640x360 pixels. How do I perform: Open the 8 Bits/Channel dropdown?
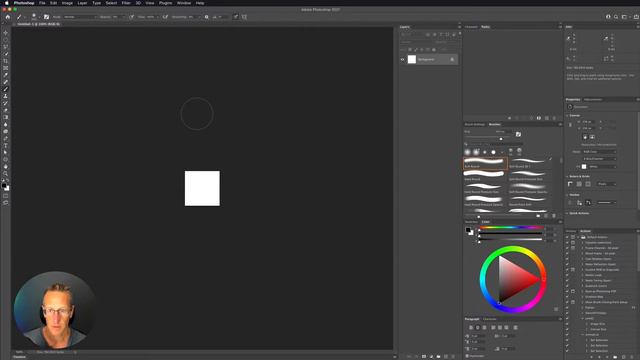[600, 159]
